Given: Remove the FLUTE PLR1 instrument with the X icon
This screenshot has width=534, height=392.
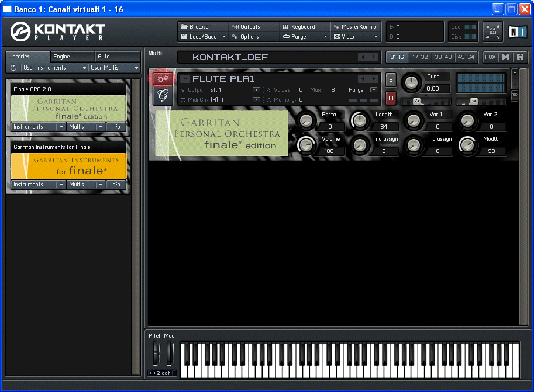Looking at the screenshot, I should coord(515,74).
